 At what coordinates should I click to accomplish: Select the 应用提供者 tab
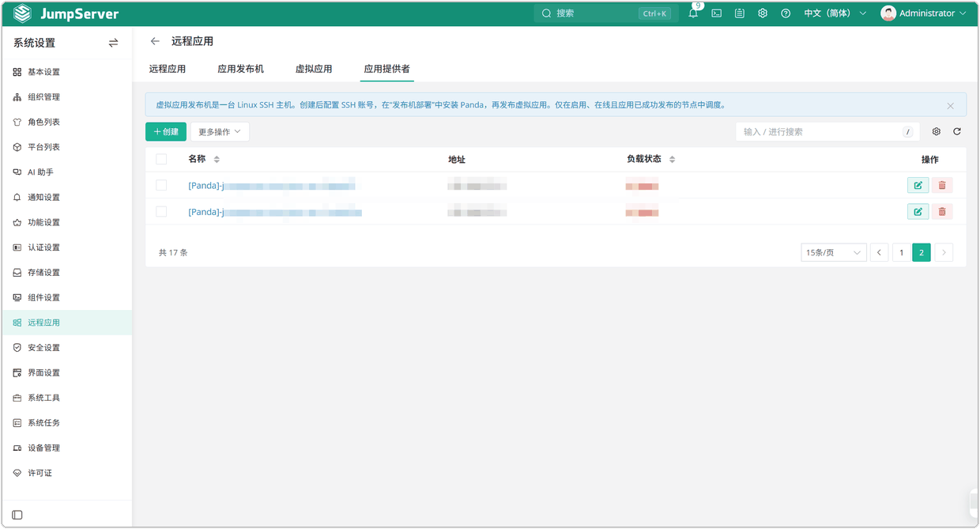(386, 69)
